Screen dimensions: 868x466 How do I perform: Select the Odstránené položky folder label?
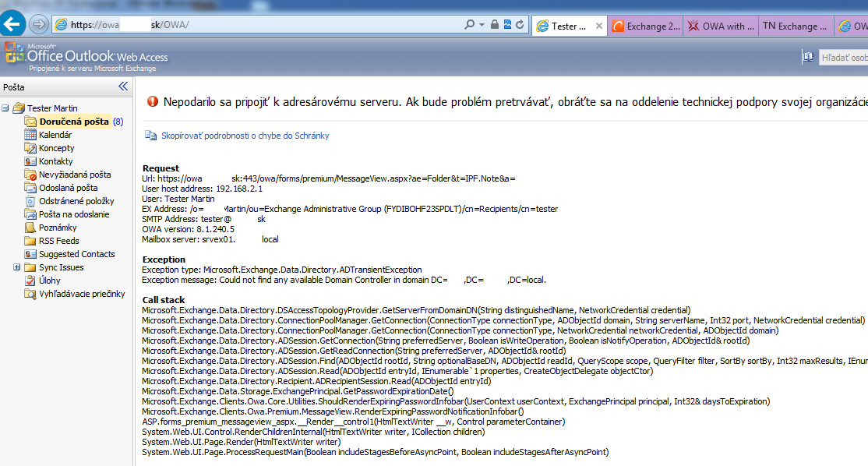click(x=76, y=201)
